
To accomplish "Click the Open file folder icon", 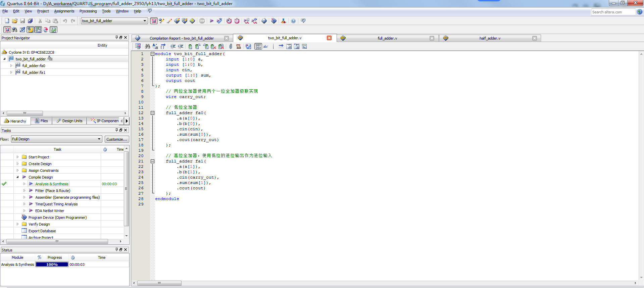I will pos(15,21).
